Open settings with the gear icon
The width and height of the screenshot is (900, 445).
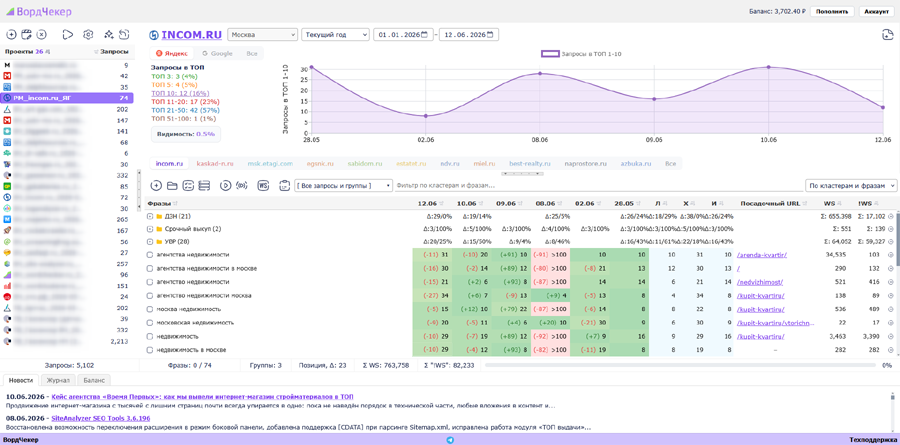(x=88, y=34)
